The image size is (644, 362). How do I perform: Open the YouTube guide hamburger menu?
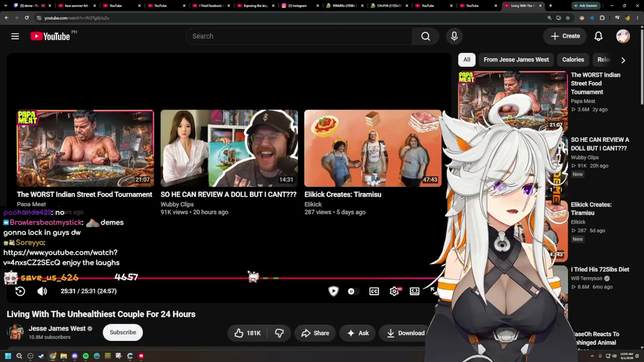click(15, 36)
